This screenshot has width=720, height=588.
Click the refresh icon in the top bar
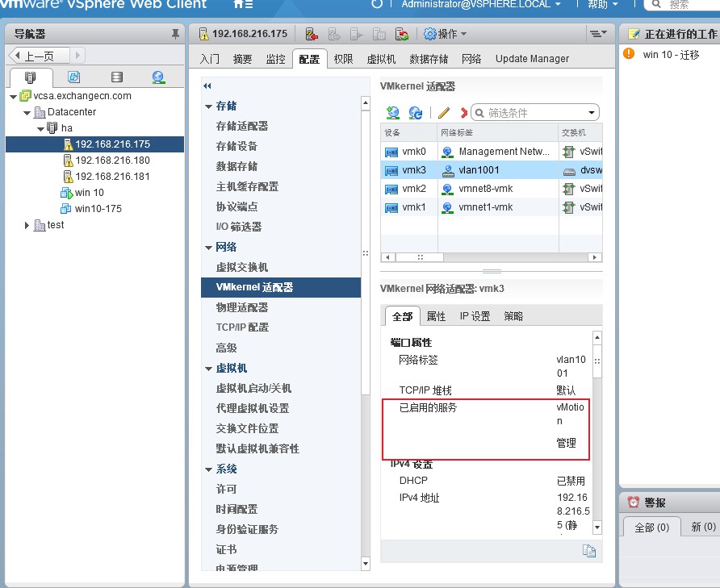(x=376, y=4)
